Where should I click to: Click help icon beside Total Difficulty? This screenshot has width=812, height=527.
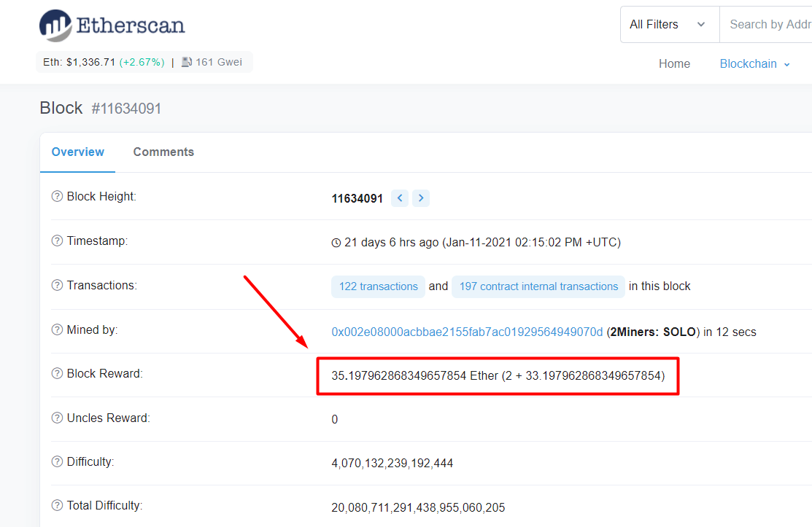tap(57, 506)
